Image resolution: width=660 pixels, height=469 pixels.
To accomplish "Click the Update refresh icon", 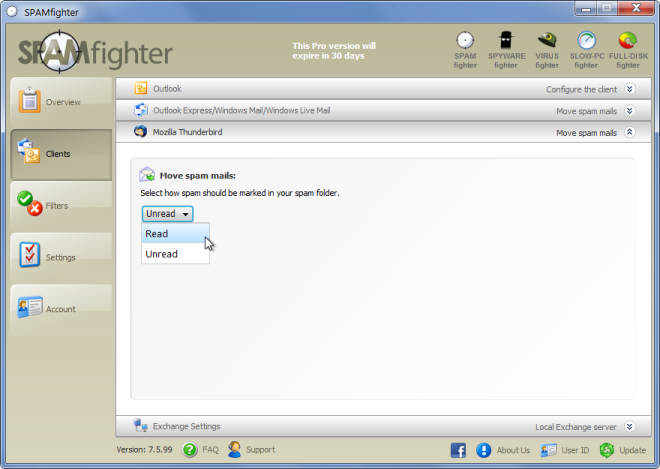I will [x=607, y=450].
